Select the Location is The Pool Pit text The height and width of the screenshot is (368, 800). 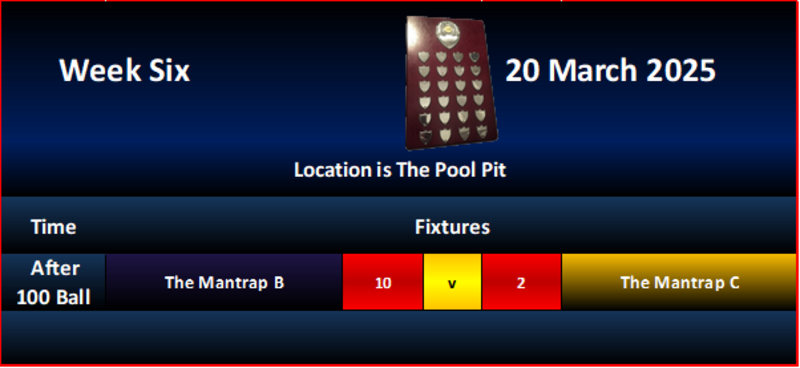point(400,170)
